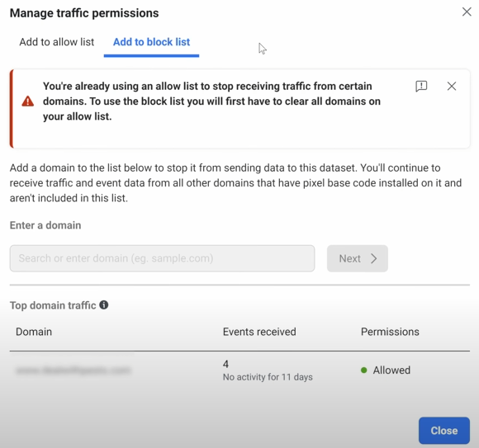Click the red warning triangle icon
This screenshot has height=448, width=479.
28,101
